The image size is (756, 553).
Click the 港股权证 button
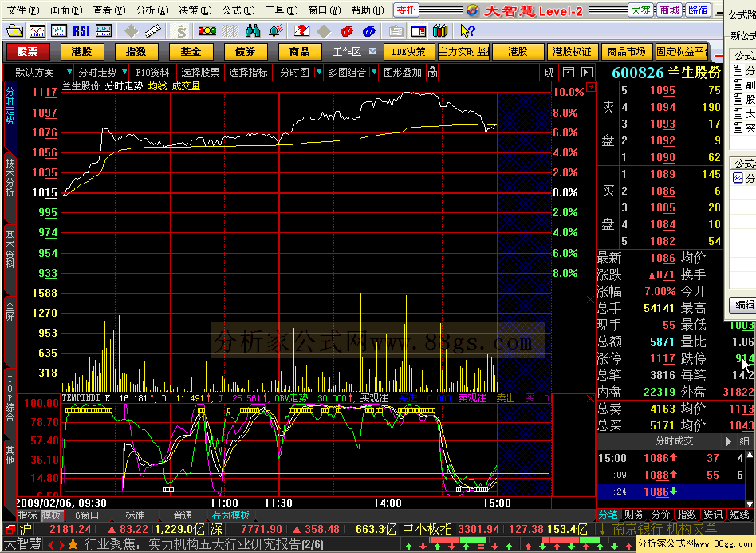tap(573, 52)
